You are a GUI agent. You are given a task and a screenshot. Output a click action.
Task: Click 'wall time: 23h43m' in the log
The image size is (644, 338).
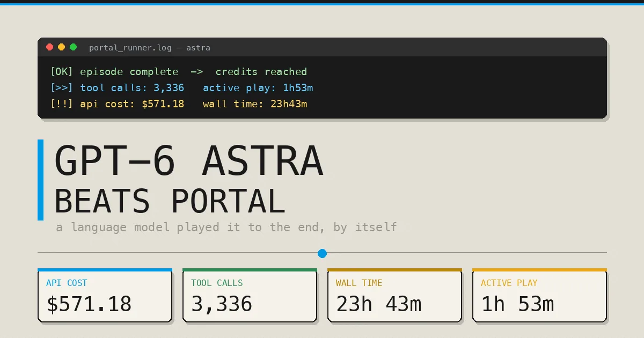[x=255, y=104]
